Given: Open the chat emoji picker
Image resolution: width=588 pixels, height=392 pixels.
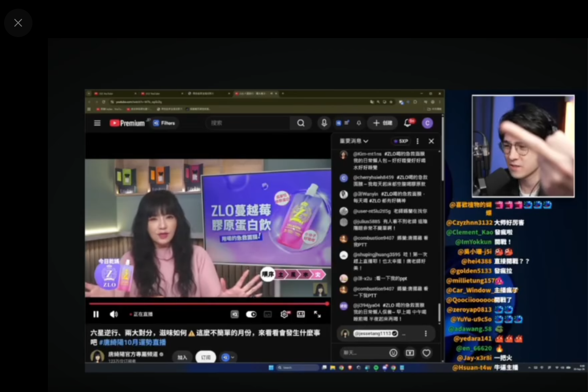Looking at the screenshot, I should [393, 353].
